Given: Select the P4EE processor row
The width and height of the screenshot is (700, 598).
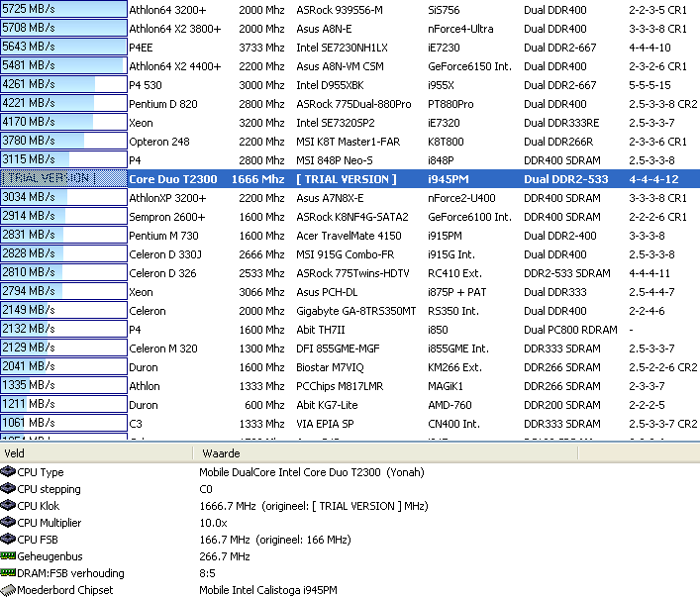Looking at the screenshot, I should pyautogui.click(x=350, y=48).
